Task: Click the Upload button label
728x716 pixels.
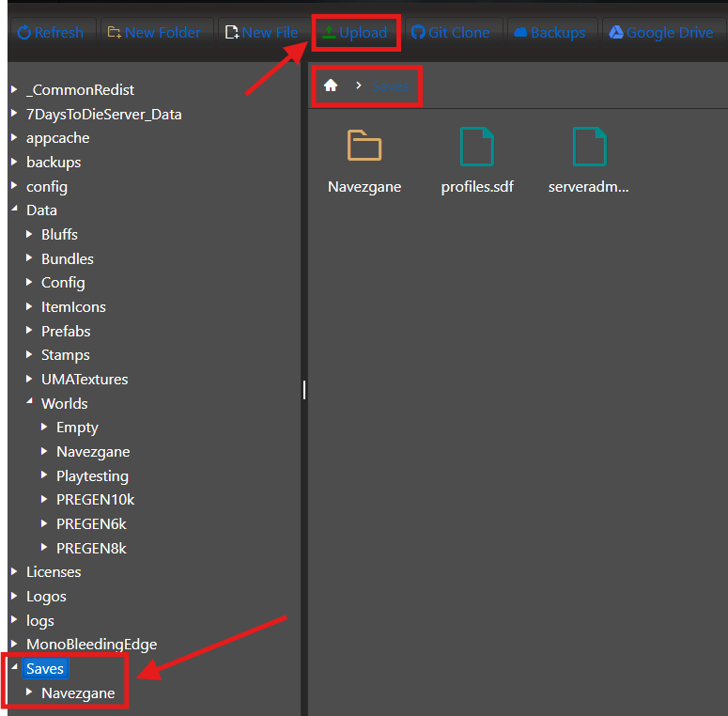Action: [364, 33]
